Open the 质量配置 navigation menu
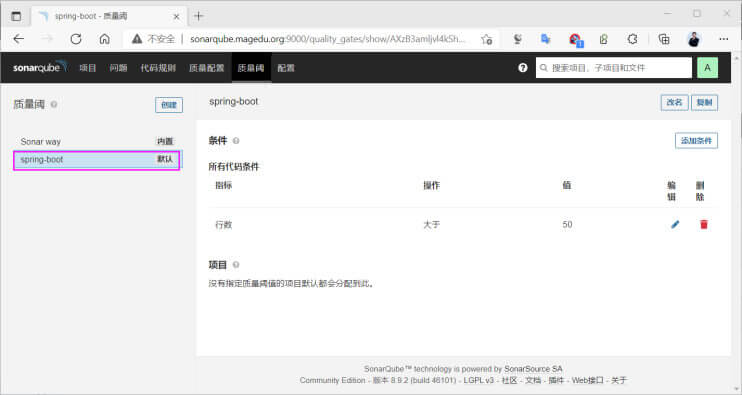Screen dimensions: 742x395 pos(206,68)
